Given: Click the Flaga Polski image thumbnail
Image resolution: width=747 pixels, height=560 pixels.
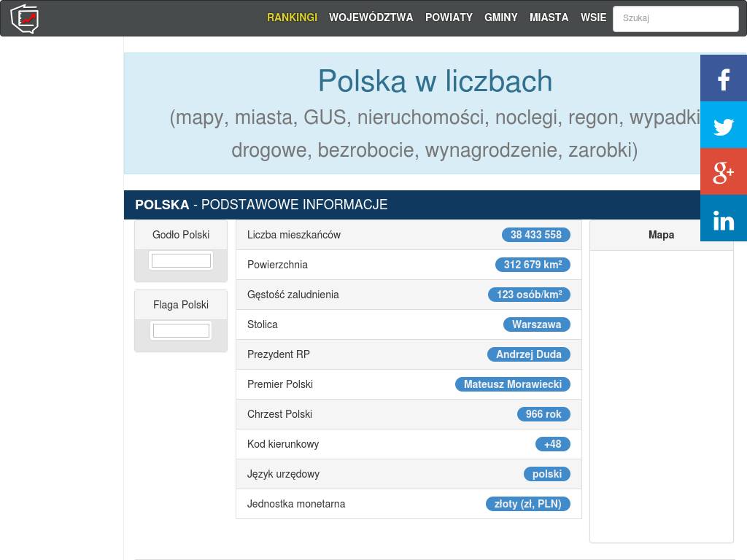Looking at the screenshot, I should [x=181, y=330].
